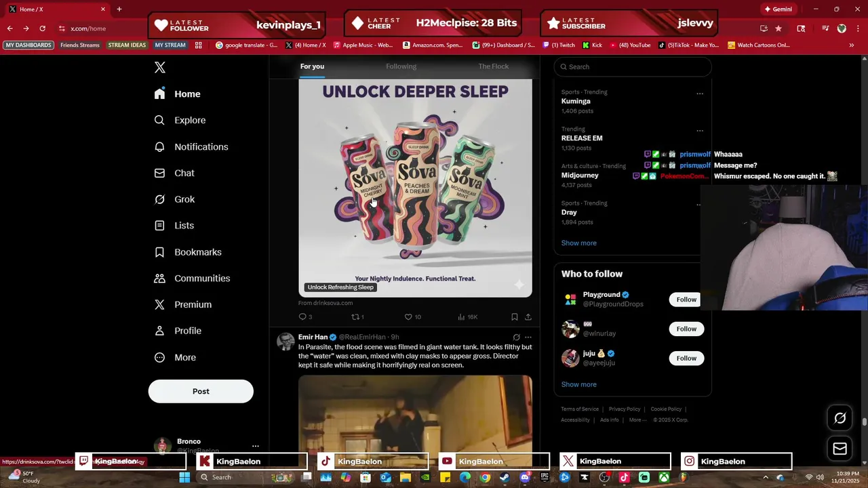Screen dimensions: 868x488
Task: Open the Gemini button in Chrome
Action: (778, 9)
